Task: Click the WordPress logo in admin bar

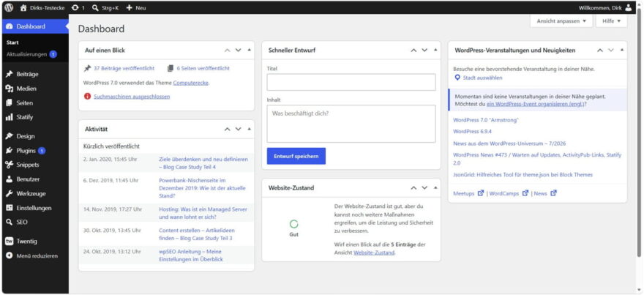Action: (9, 7)
